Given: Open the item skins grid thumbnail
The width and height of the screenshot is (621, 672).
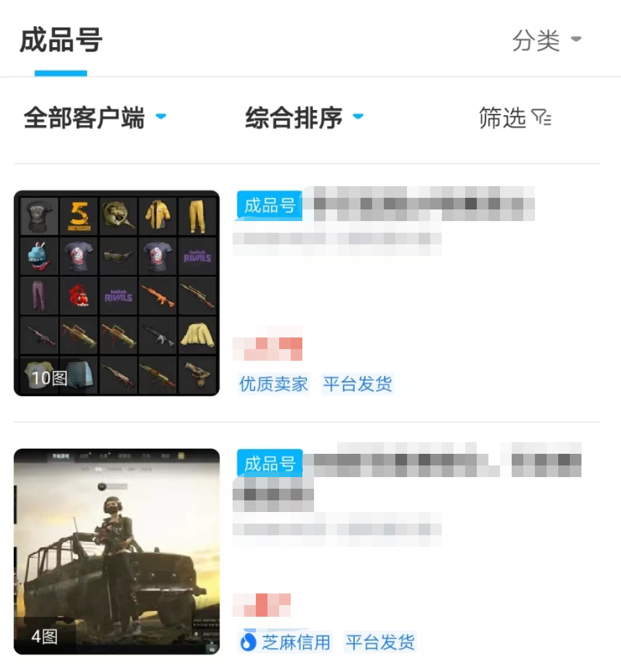Looking at the screenshot, I should [116, 293].
